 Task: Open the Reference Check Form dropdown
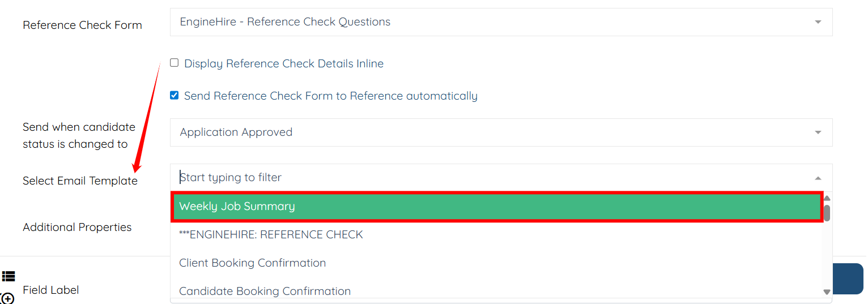[501, 22]
